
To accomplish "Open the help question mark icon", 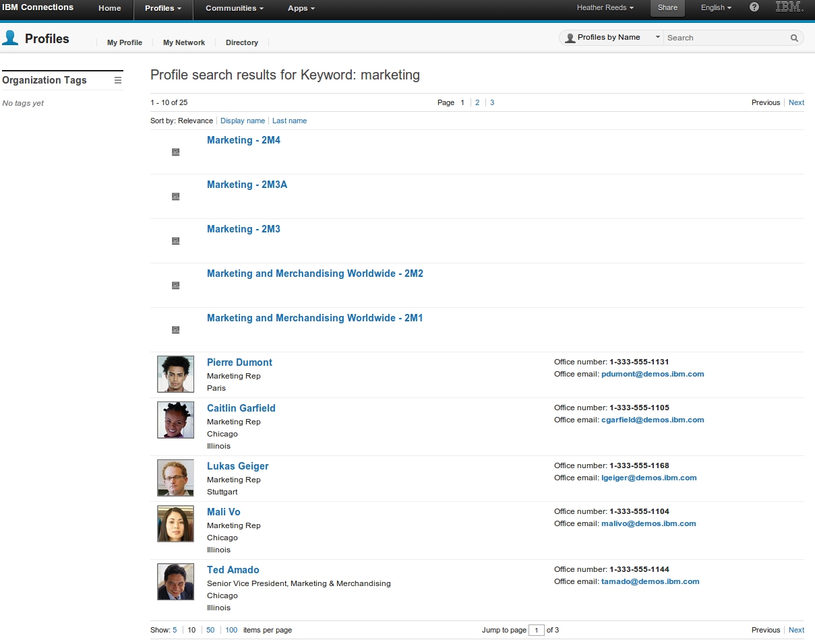I will tap(754, 8).
